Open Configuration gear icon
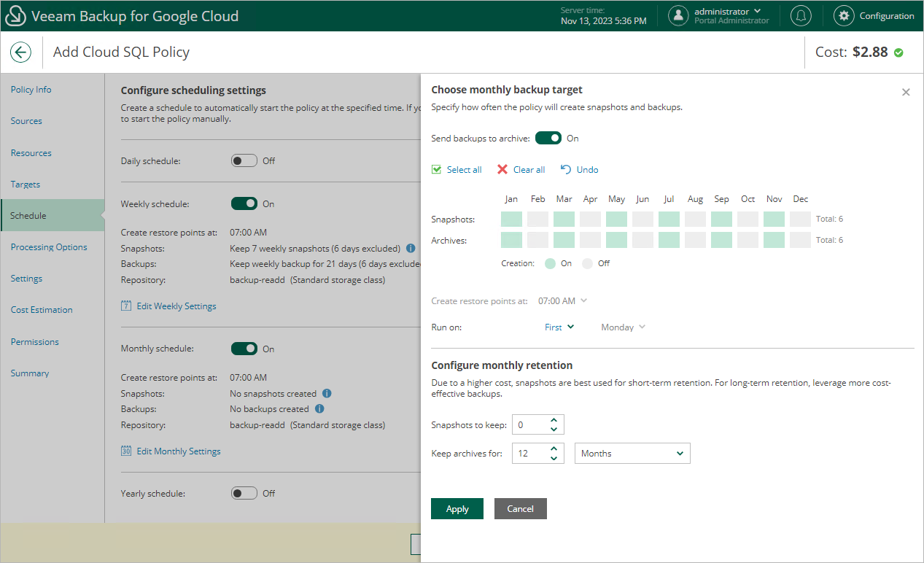924x563 pixels. coord(844,16)
